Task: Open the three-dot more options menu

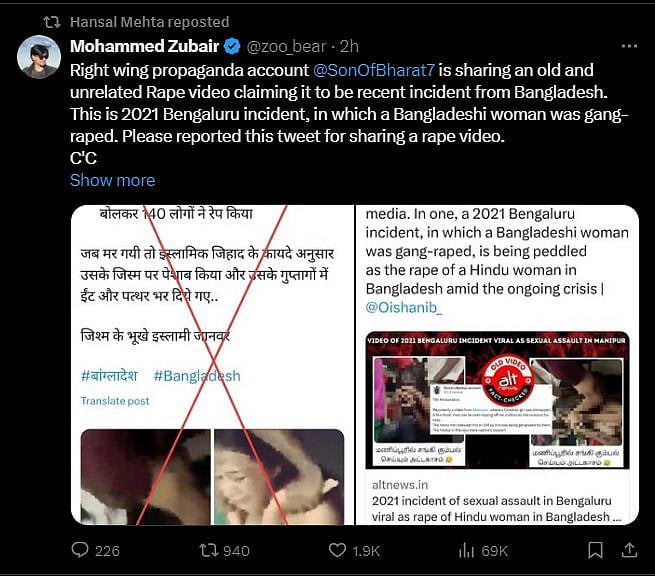Action: (x=629, y=46)
